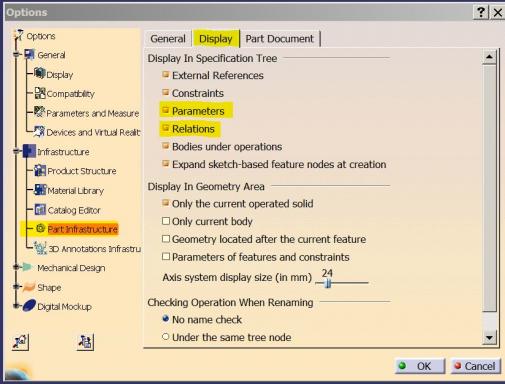Expand the Shape tree node
The image size is (505, 384).
(x=16, y=287)
